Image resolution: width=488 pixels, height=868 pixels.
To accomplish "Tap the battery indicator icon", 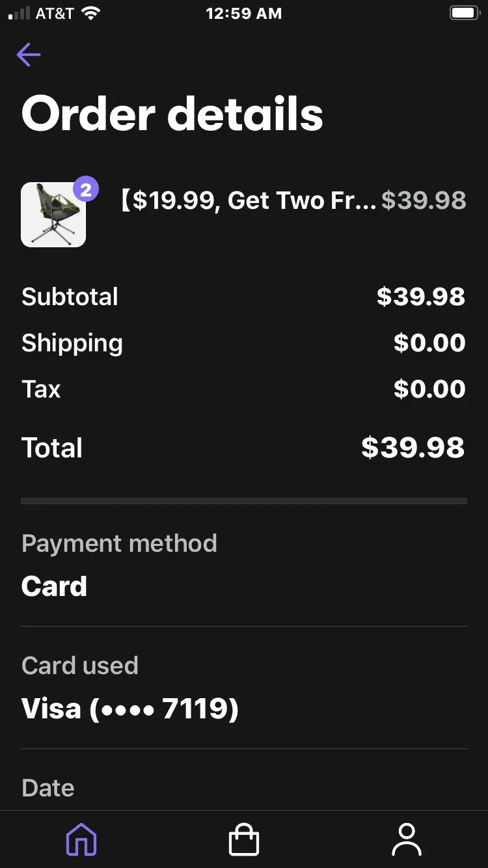I will coord(464,13).
